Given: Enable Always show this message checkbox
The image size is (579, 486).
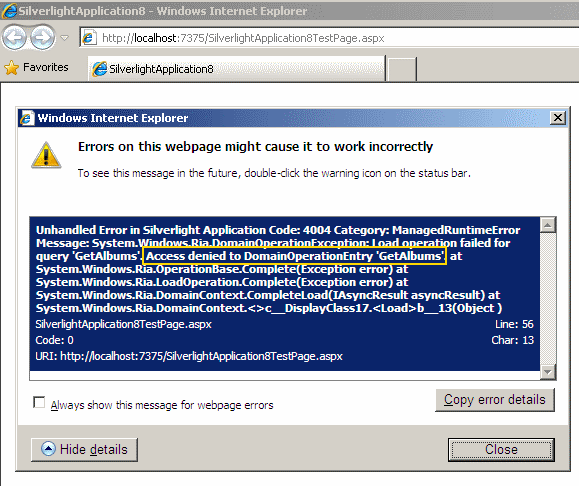Looking at the screenshot, I should pyautogui.click(x=39, y=403).
